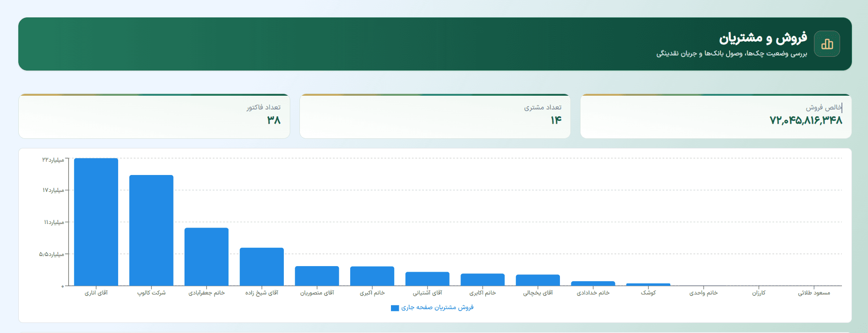Select the chart bar for شرکت کالوپ
The image size is (868, 333).
point(151,230)
